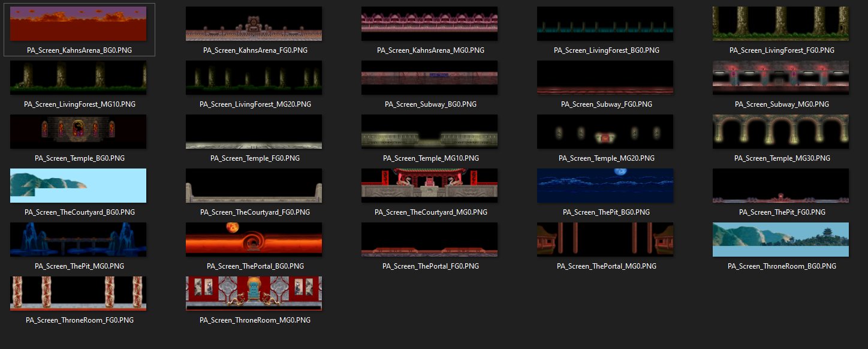Select the ThePortal_MG0 thumbnail image
Viewport: 868px width, 349px height.
[x=605, y=240]
